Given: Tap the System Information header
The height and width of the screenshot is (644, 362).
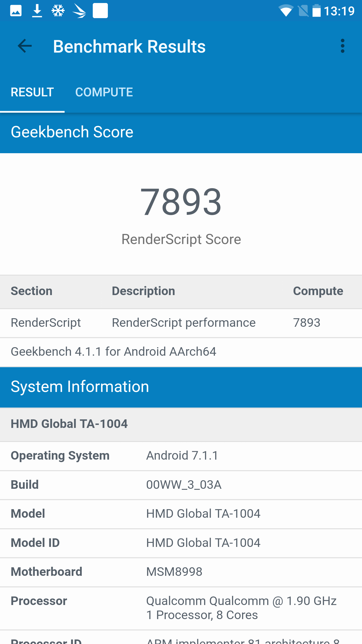Looking at the screenshot, I should tap(80, 387).
